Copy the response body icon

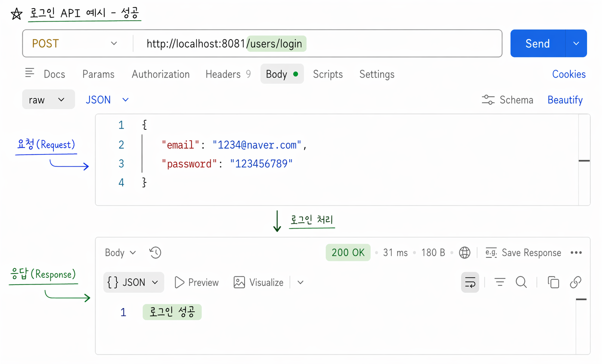[553, 282]
